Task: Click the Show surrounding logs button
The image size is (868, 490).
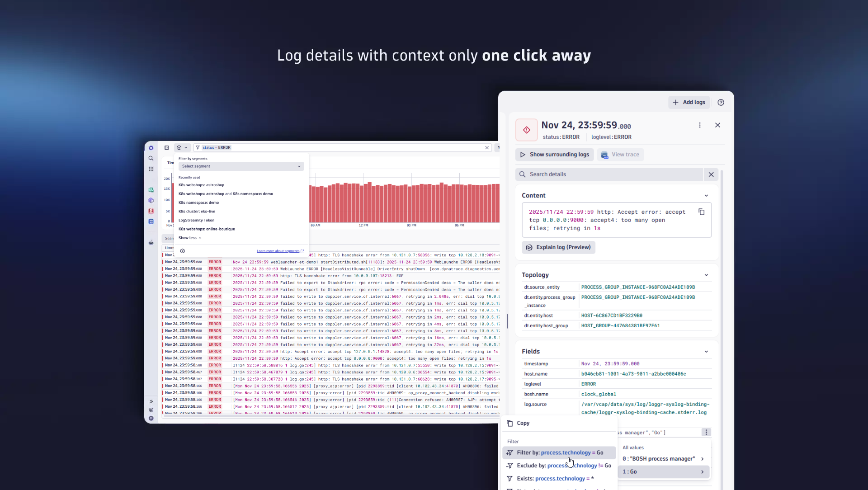Action: 554,154
